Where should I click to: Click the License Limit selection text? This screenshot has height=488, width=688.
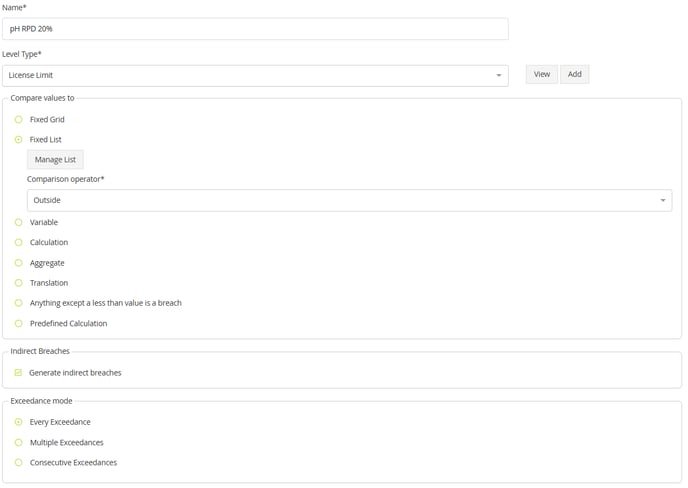point(31,76)
